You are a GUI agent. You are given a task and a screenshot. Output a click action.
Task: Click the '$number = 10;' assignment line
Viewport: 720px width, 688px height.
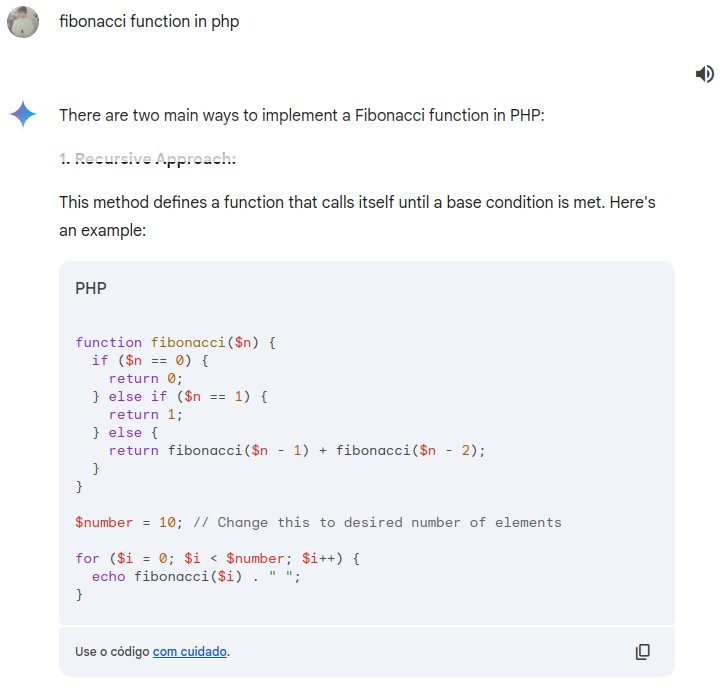tap(129, 523)
